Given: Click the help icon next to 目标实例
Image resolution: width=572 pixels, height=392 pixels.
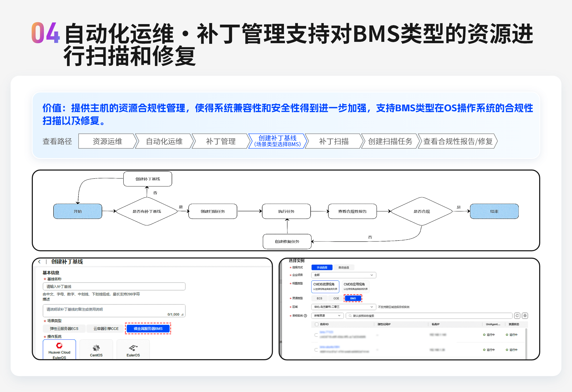Looking at the screenshot, I should [x=306, y=316].
